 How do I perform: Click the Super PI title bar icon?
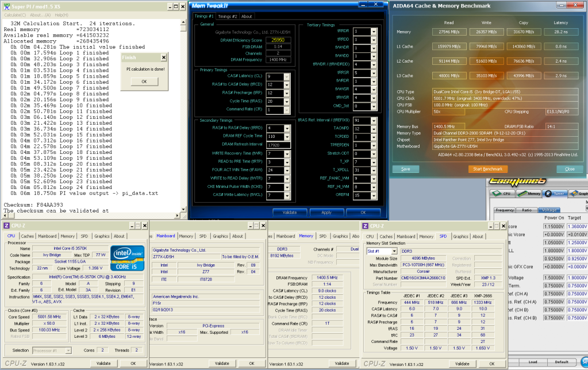(x=6, y=6)
